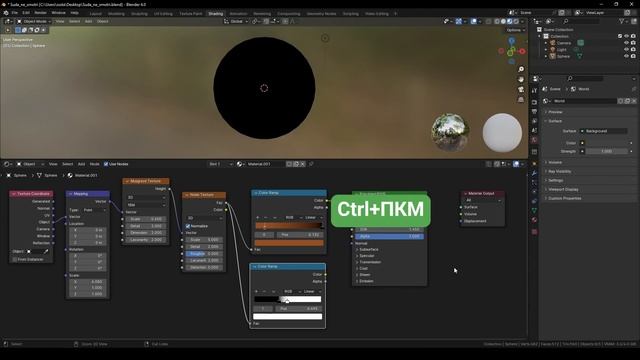The image size is (640, 360).
Task: Open the node editor Add menu
Action: point(82,164)
